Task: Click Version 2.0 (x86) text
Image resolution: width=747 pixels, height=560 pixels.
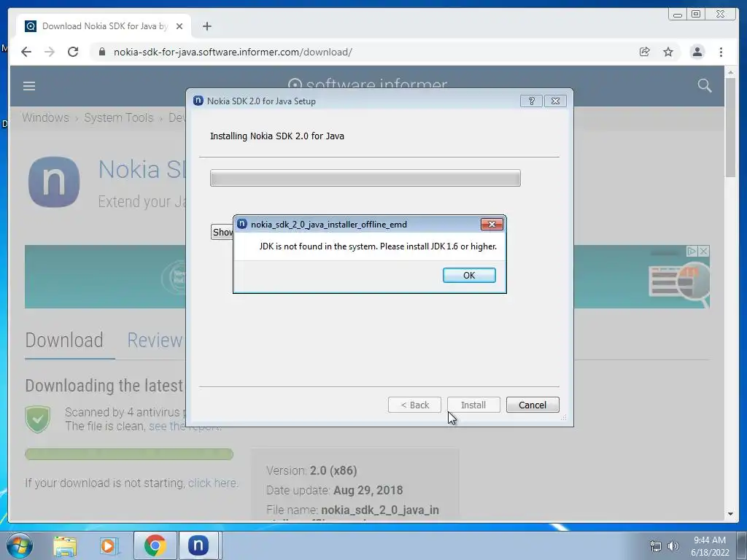Action: pos(311,470)
